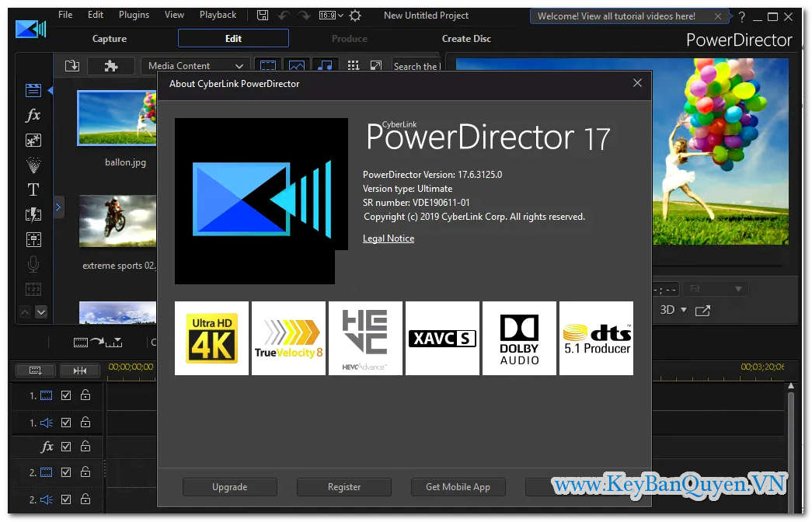Screen dimensions: 812x522
Task: Click the library search field
Action: coord(416,66)
